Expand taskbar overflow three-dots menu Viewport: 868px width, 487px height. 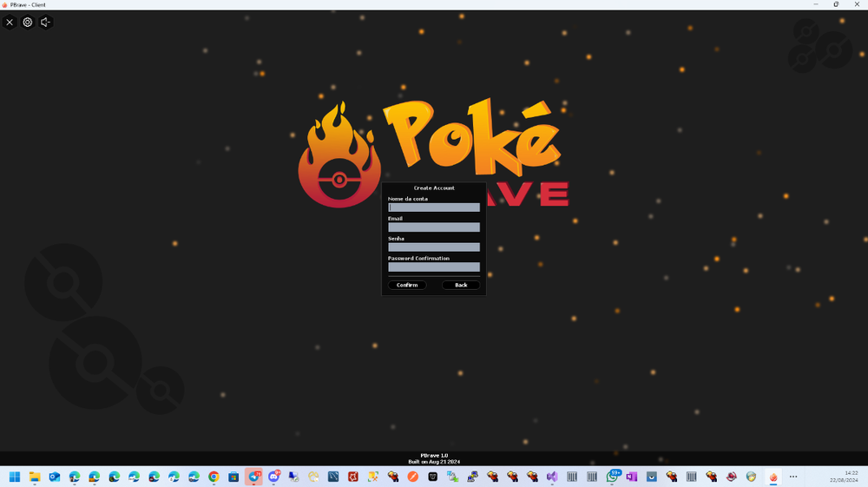click(x=792, y=477)
